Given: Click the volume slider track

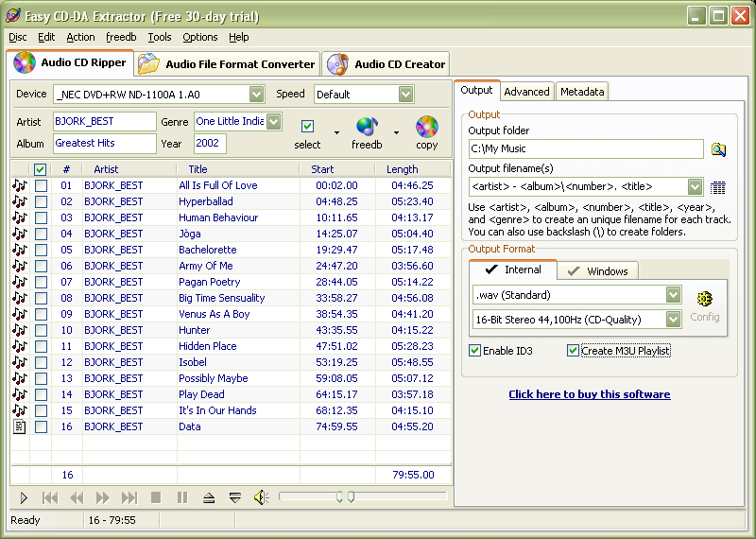Looking at the screenshot, I should 397,496.
